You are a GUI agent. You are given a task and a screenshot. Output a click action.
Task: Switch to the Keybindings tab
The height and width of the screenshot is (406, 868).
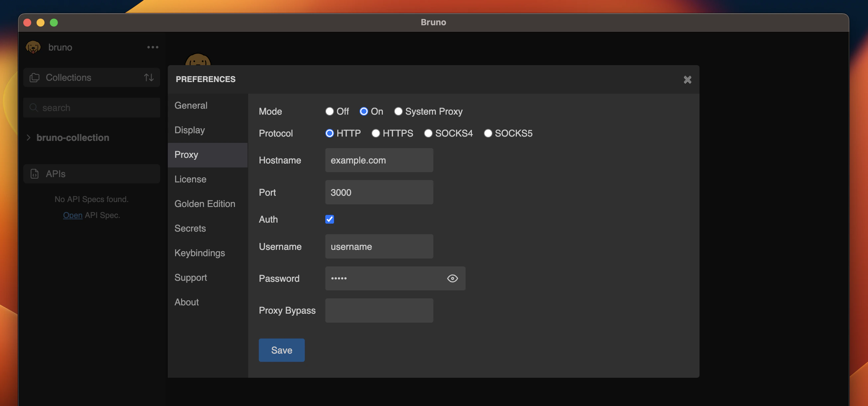coord(199,253)
